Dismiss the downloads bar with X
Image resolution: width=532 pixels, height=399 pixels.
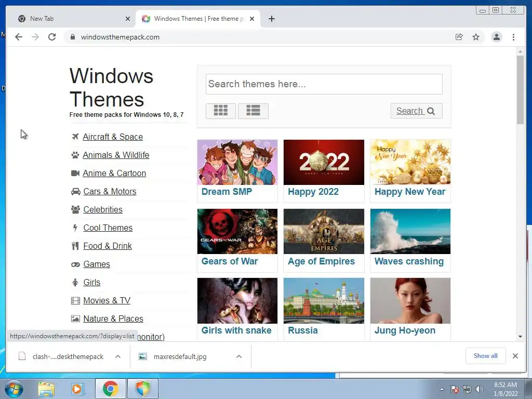[x=515, y=356]
